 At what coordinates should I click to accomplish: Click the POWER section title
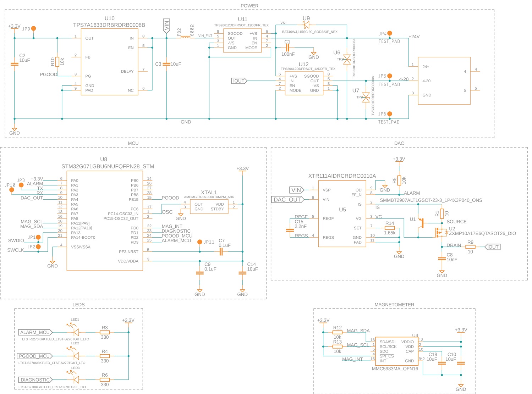click(x=249, y=6)
